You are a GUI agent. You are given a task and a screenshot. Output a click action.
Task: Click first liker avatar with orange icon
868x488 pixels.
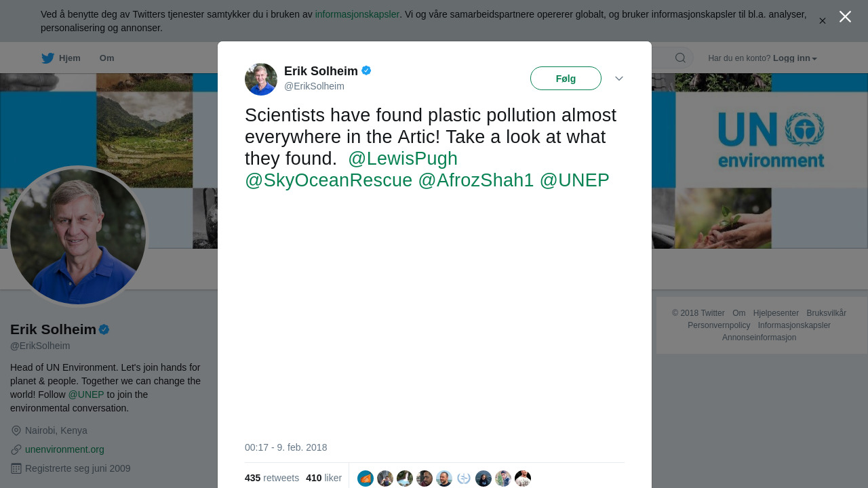tap(366, 479)
